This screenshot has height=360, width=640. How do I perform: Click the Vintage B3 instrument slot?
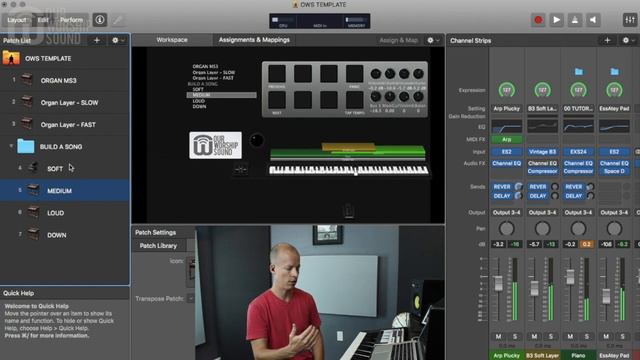[542, 152]
